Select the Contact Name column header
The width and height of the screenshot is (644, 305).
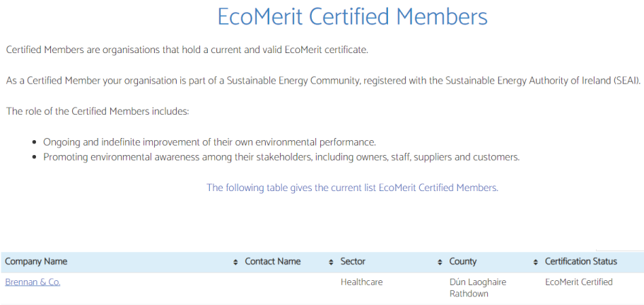pos(273,261)
